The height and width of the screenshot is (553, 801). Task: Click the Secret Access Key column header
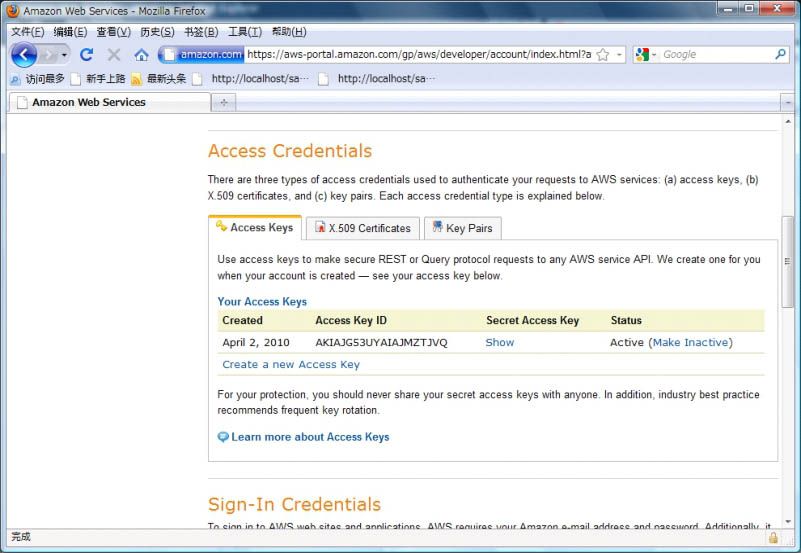[x=533, y=321]
